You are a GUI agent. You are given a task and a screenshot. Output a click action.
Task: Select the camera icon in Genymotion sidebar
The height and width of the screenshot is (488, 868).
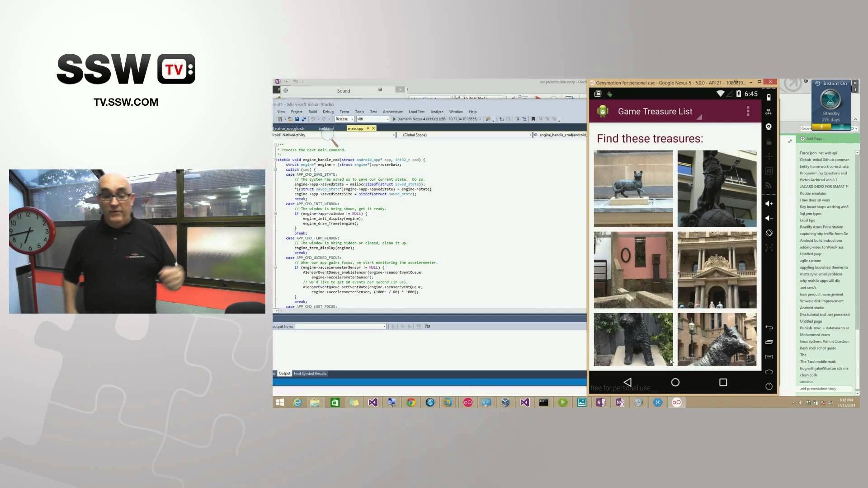[x=769, y=127]
